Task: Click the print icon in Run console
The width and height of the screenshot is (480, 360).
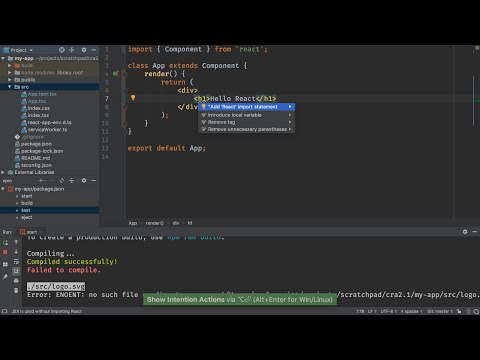Action: [x=16, y=281]
